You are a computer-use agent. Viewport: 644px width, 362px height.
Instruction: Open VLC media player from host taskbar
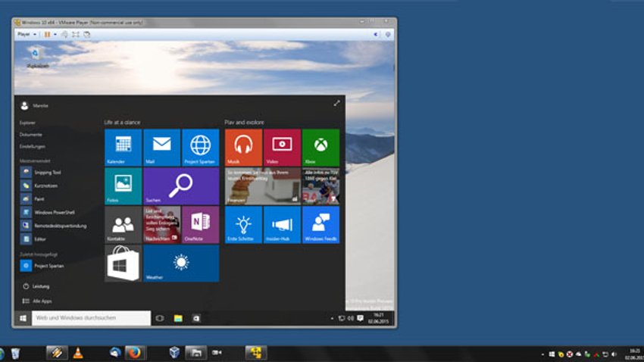point(77,353)
